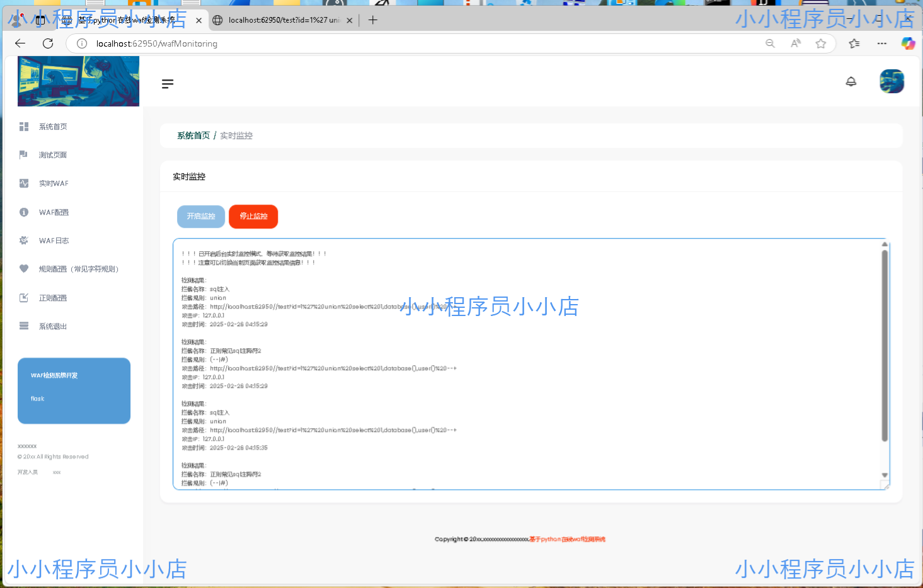923x588 pixels.
Task: Click the 测试页面 flag icon
Action: click(x=23, y=154)
